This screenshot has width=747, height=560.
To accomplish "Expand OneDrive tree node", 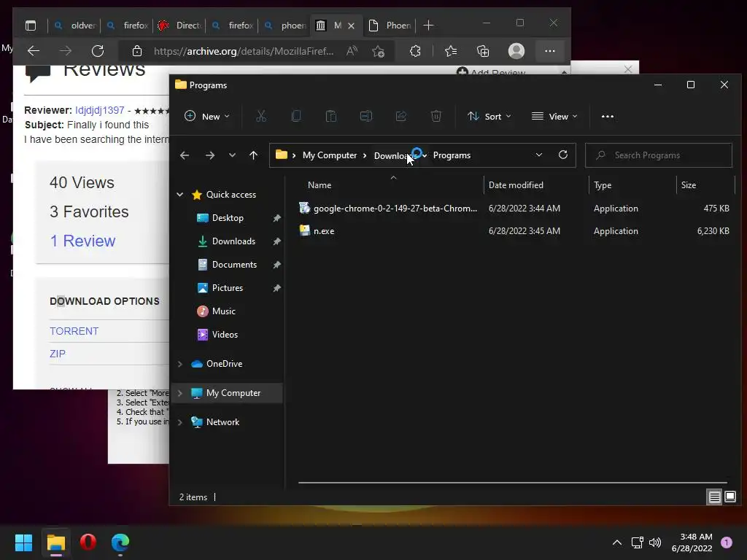I will 180,364.
